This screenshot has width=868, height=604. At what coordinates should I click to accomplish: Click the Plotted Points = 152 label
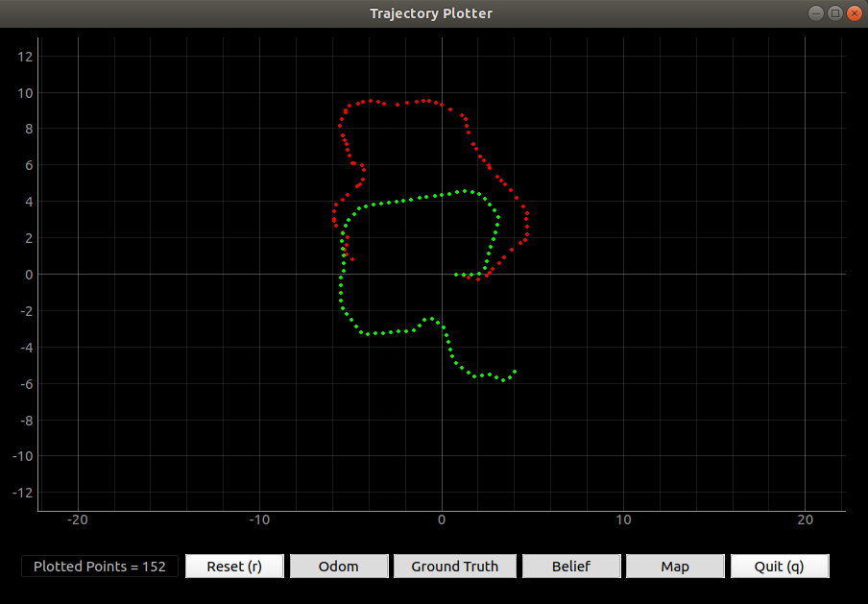(x=100, y=567)
